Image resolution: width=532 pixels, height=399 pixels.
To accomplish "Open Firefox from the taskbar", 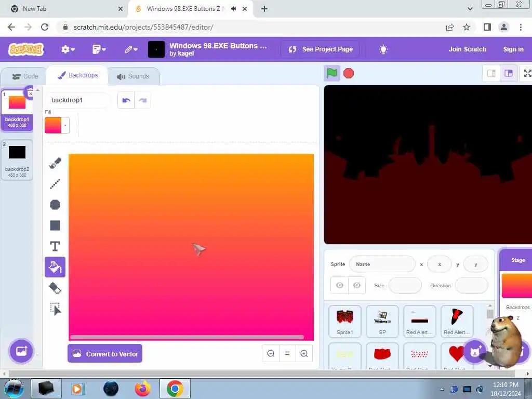I will click(x=142, y=389).
